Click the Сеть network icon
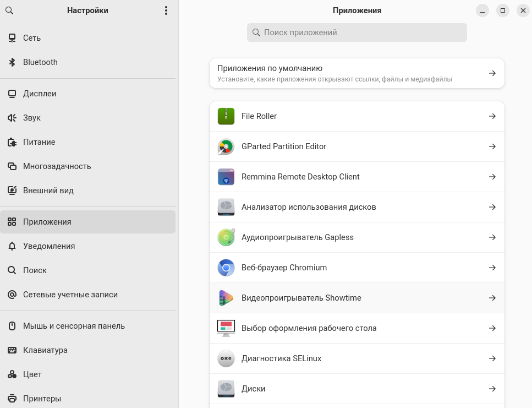The width and height of the screenshot is (532, 408). point(12,38)
